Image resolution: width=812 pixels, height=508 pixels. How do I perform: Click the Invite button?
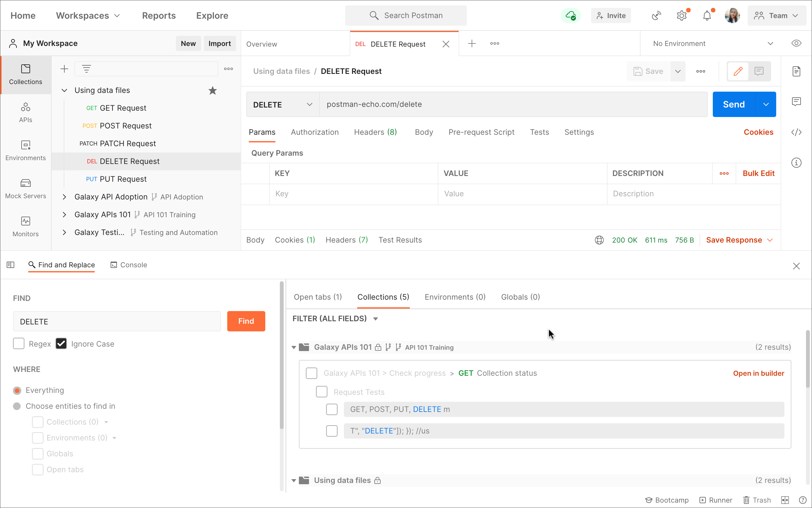[x=610, y=16]
